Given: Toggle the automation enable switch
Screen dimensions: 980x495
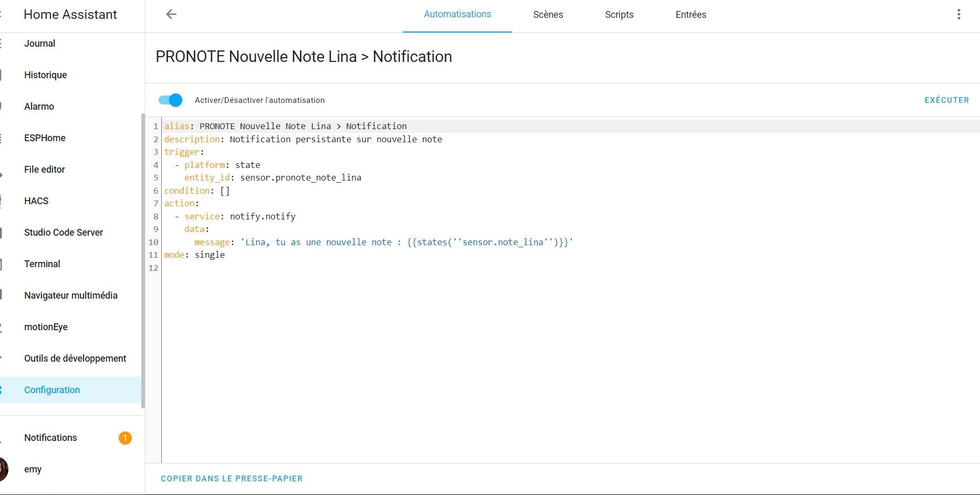Looking at the screenshot, I should [x=170, y=100].
